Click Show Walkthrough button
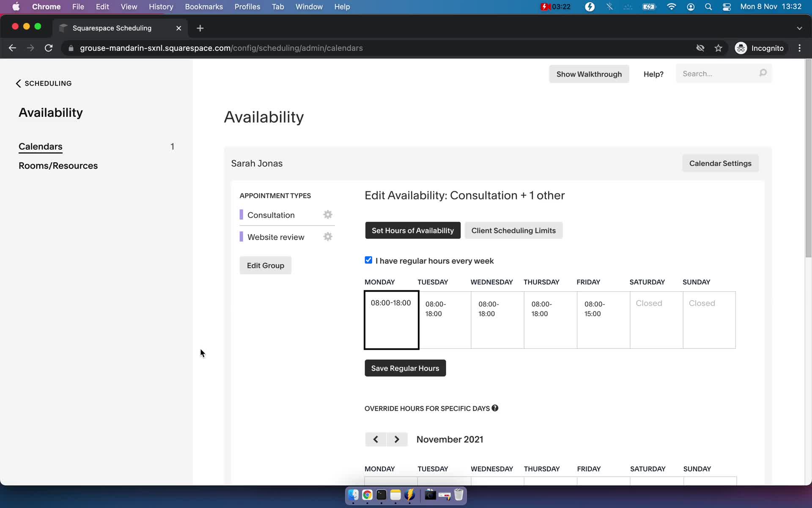Viewport: 812px width, 508px height. [589, 74]
